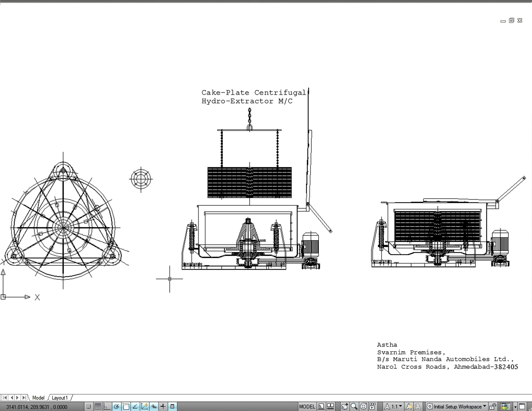This screenshot has width=532, height=411.
Task: Click the Dynamic UCS icon
Action: 144,406
